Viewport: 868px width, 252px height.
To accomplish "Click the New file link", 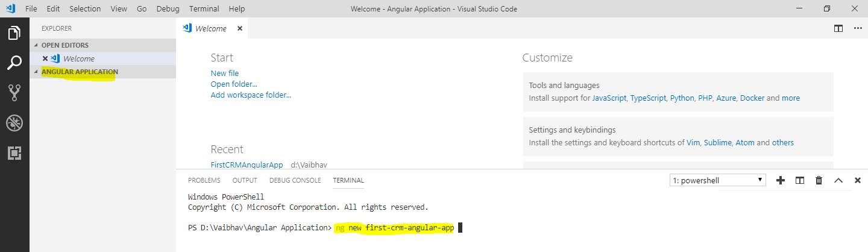I will tap(225, 73).
